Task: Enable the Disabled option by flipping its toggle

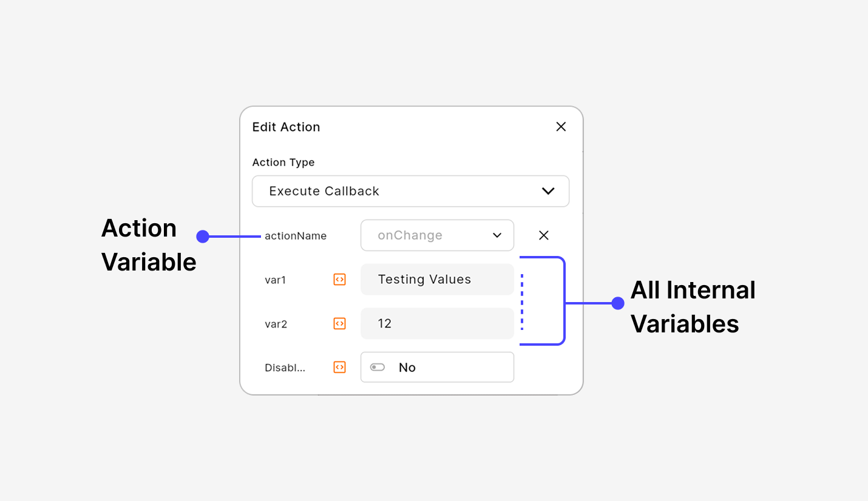Action: coord(377,367)
